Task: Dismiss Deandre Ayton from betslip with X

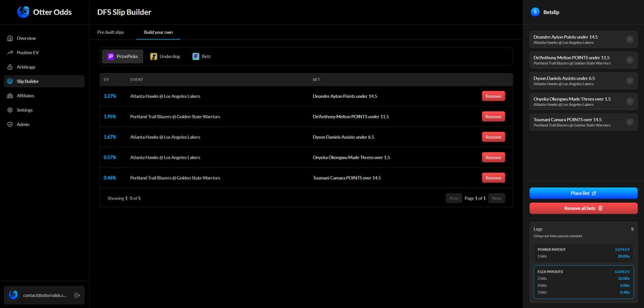Action: tap(630, 39)
